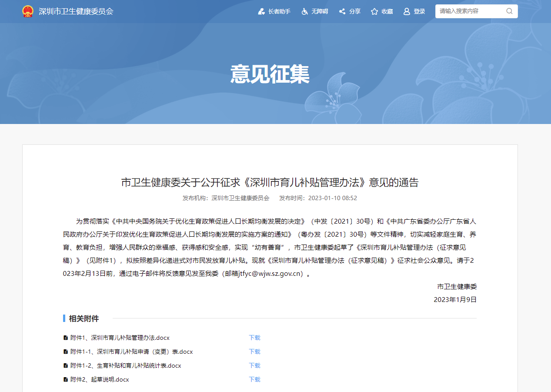The width and height of the screenshot is (551, 392).
Task: Open the 长者助手 elder assistant icon
Action: 261,11
